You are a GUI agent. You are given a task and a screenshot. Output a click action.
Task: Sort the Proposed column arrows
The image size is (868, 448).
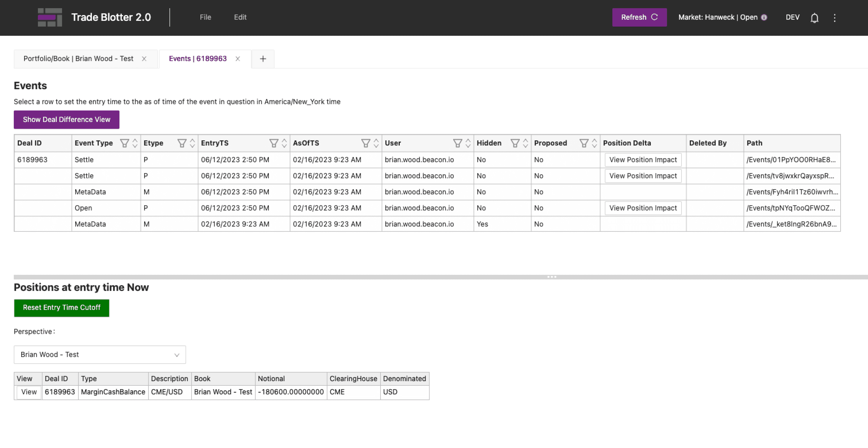pos(594,143)
